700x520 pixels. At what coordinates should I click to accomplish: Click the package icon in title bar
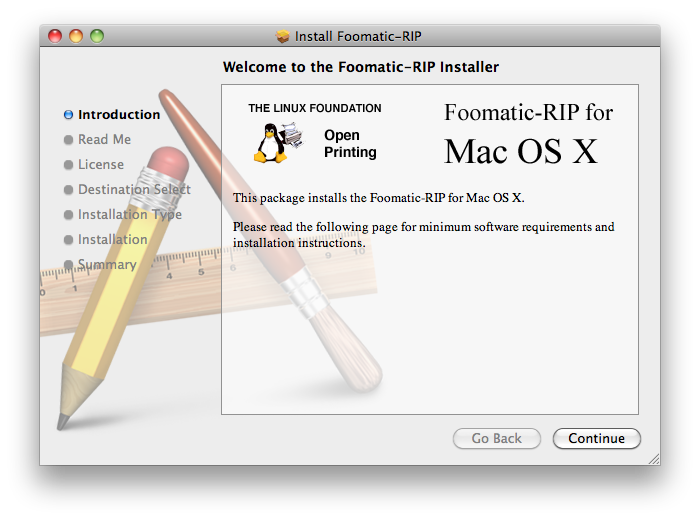click(x=283, y=36)
